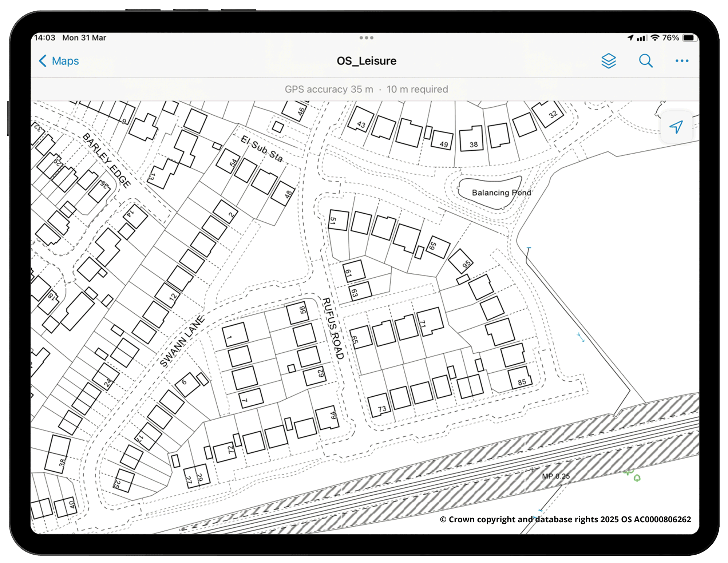
Task: Tap the El Sub Sta label
Action: 261,149
